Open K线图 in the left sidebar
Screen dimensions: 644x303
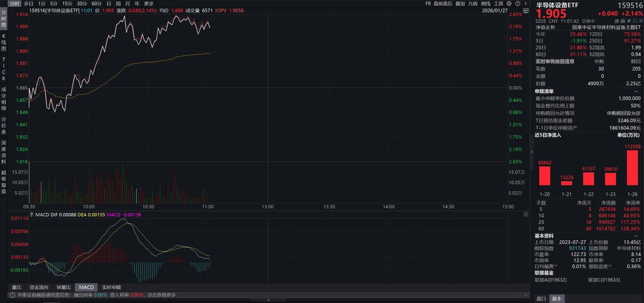click(3, 41)
